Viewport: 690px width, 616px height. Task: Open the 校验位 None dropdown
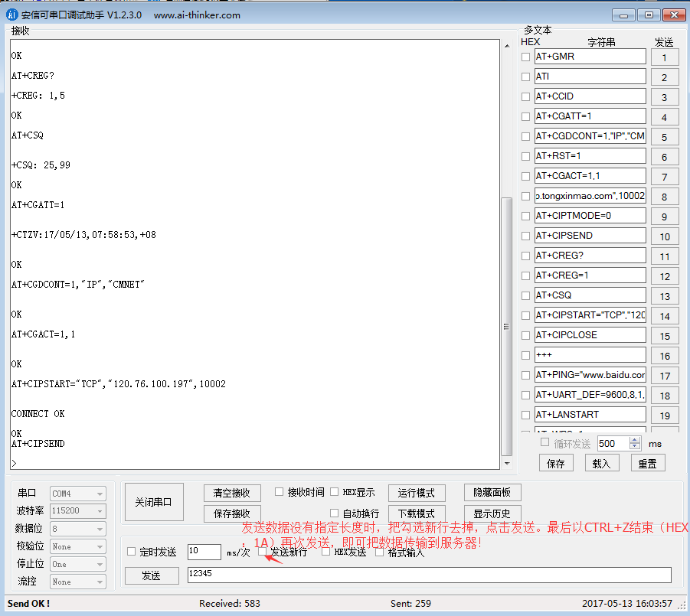pos(78,546)
